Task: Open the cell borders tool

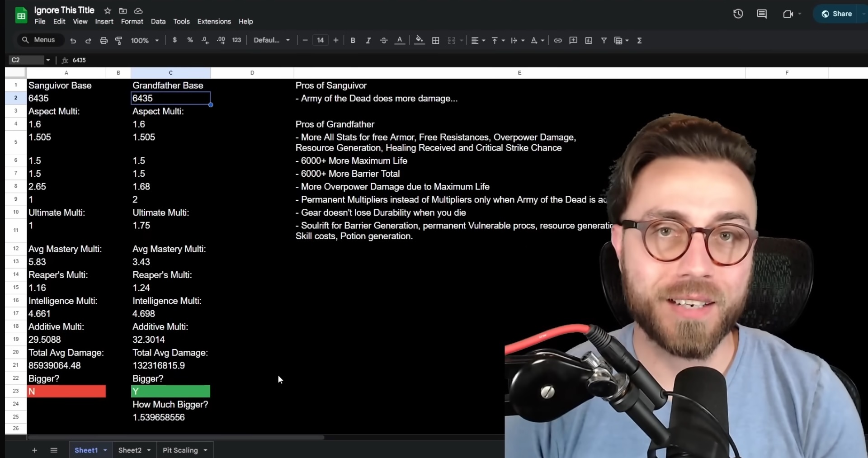Action: tap(436, 40)
